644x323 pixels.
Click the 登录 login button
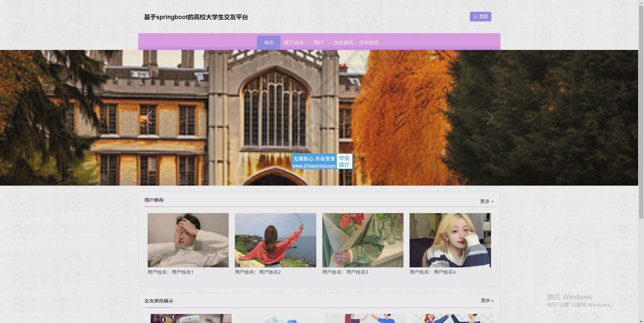[480, 17]
